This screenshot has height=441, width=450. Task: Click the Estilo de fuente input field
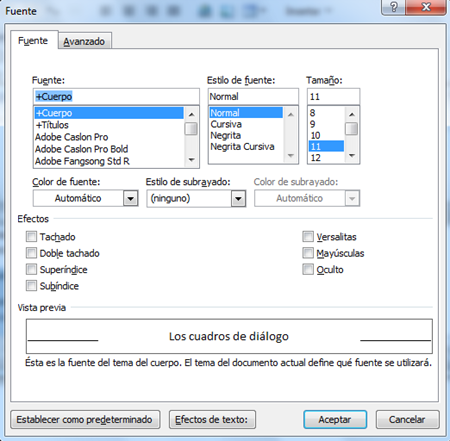pos(253,97)
